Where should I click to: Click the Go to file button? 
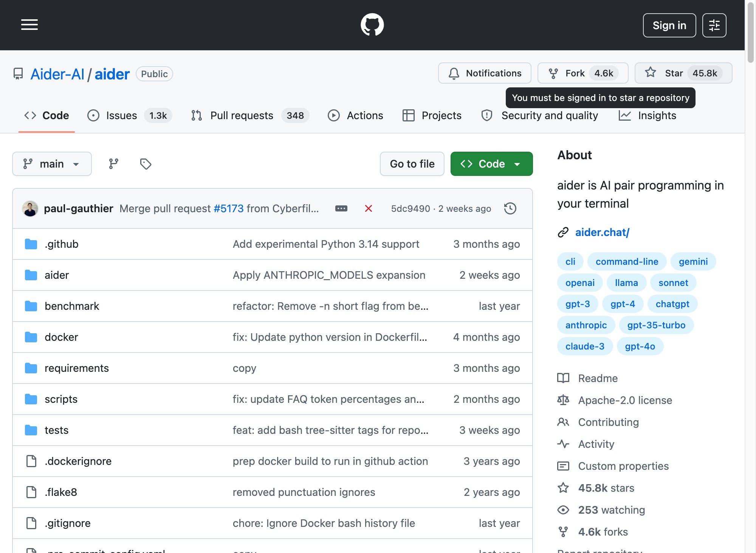[x=412, y=164]
